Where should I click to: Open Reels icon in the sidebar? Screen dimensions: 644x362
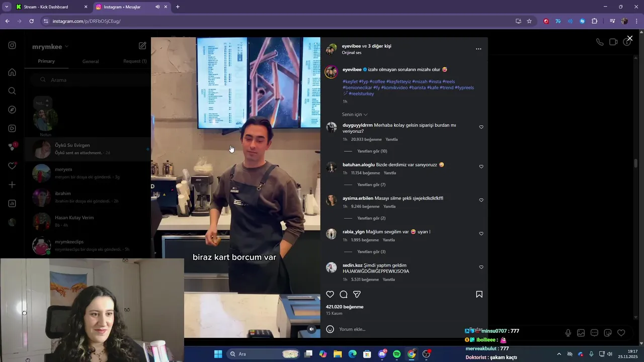(12, 128)
